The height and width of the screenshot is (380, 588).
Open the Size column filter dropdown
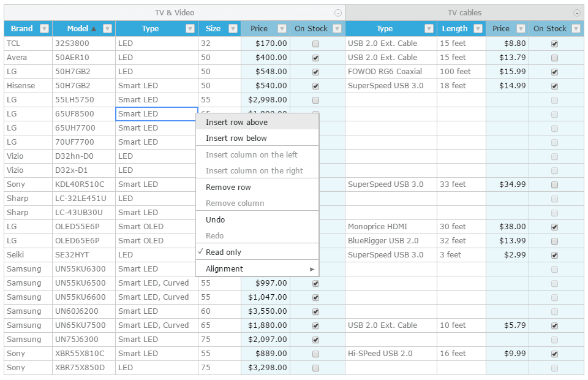pos(233,29)
